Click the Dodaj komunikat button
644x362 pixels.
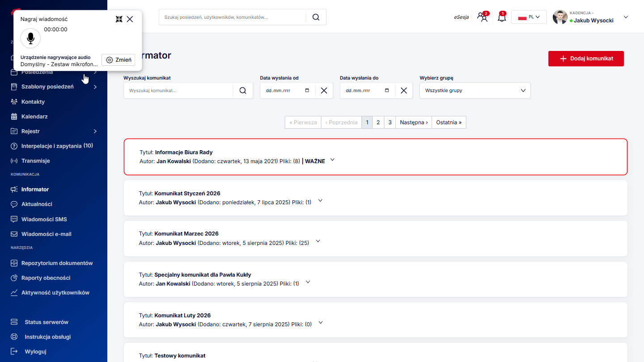(586, 59)
